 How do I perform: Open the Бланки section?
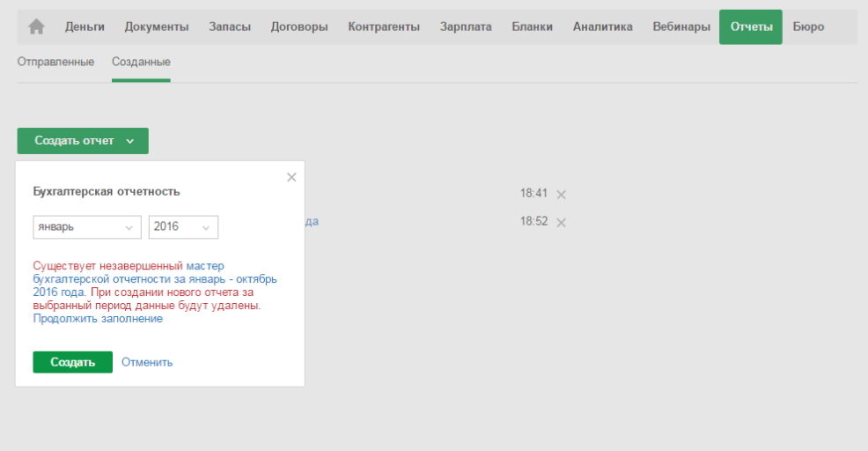point(533,26)
